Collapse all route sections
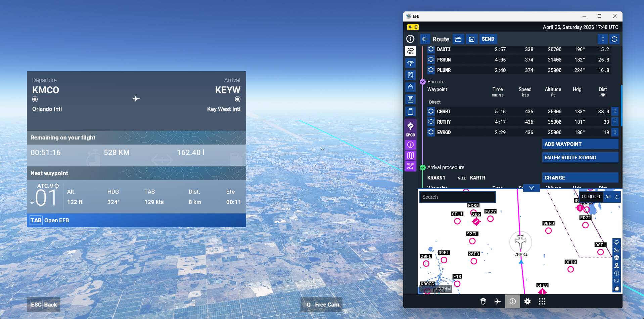 tap(602, 39)
